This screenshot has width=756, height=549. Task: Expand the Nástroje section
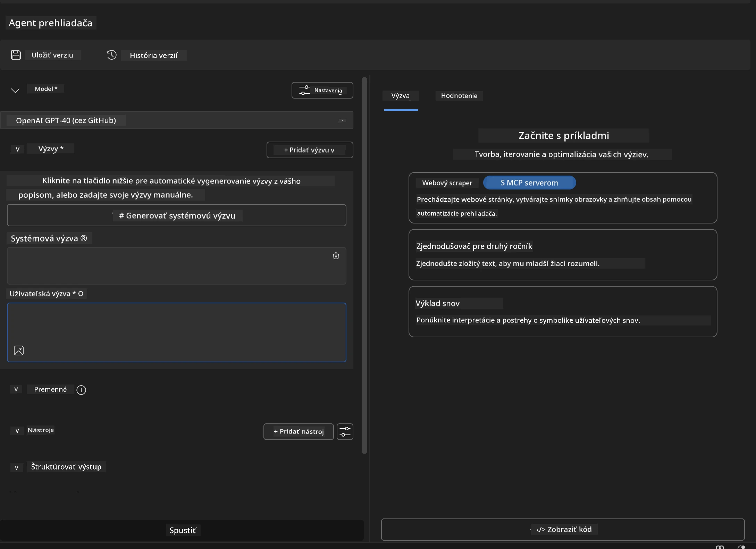tap(17, 430)
